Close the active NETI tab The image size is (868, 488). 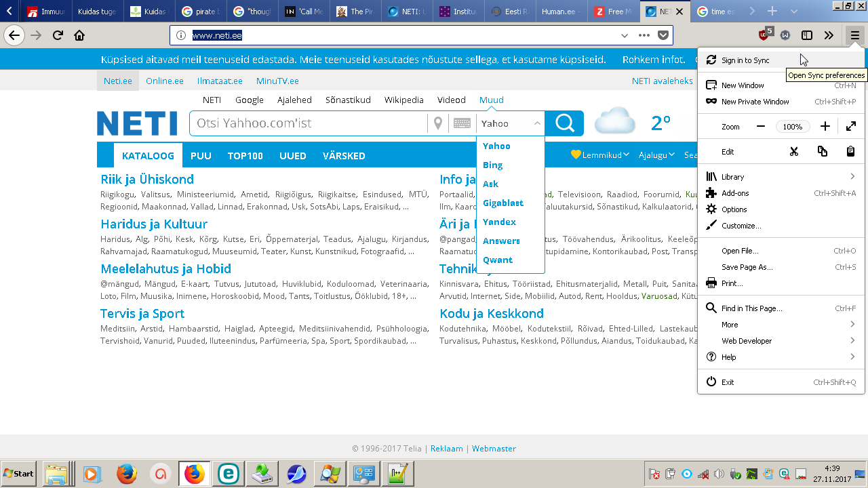679,12
